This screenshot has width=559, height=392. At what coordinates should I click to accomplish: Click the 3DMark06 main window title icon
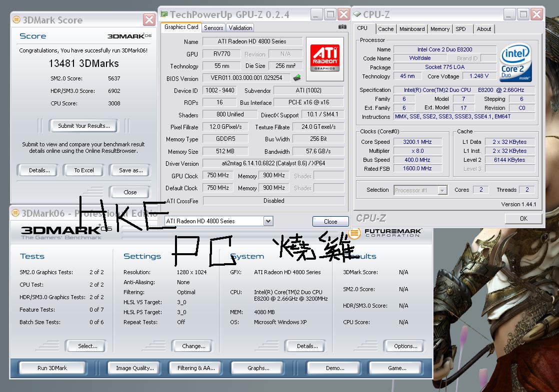[x=15, y=213]
